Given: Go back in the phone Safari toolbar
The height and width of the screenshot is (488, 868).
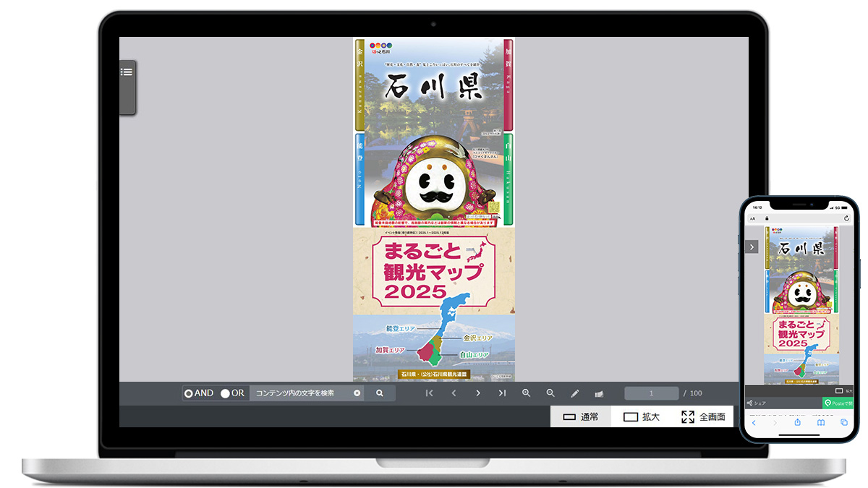Looking at the screenshot, I should (753, 422).
